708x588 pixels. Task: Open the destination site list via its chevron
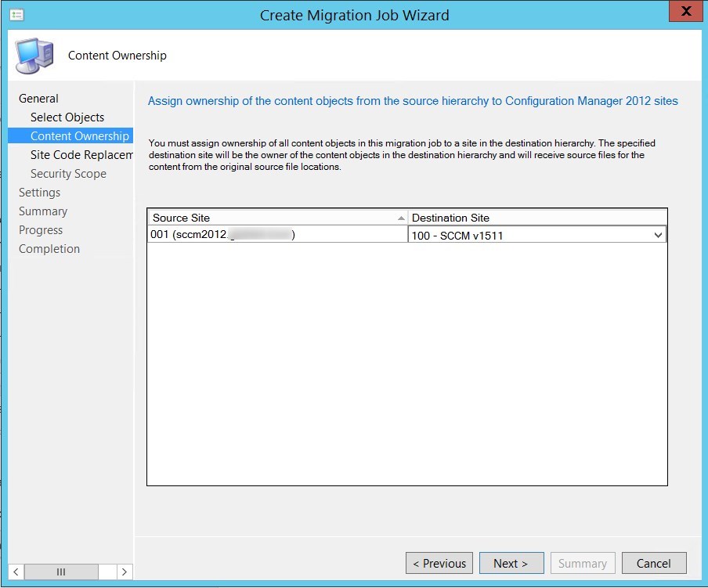tap(660, 233)
